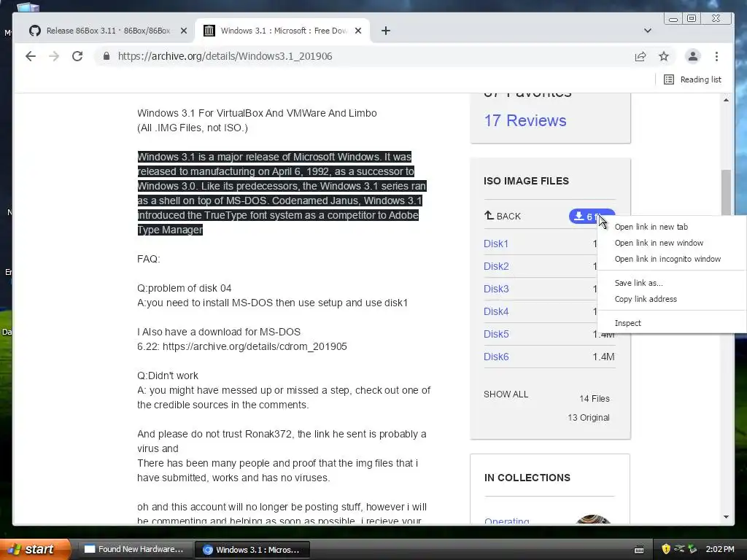
Task: Go back using the browser back arrow
Action: pos(31,56)
